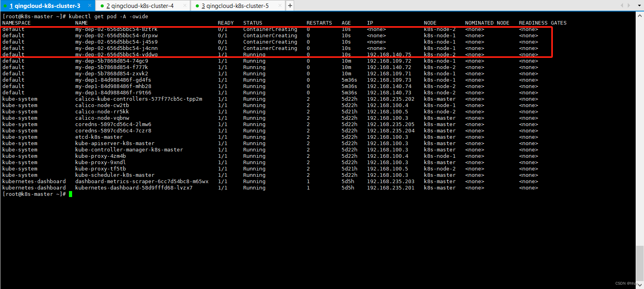Image resolution: width=644 pixels, height=289 pixels.
Task: Close the qingcloud-k8s-cluster-5 tab
Action: point(280,6)
